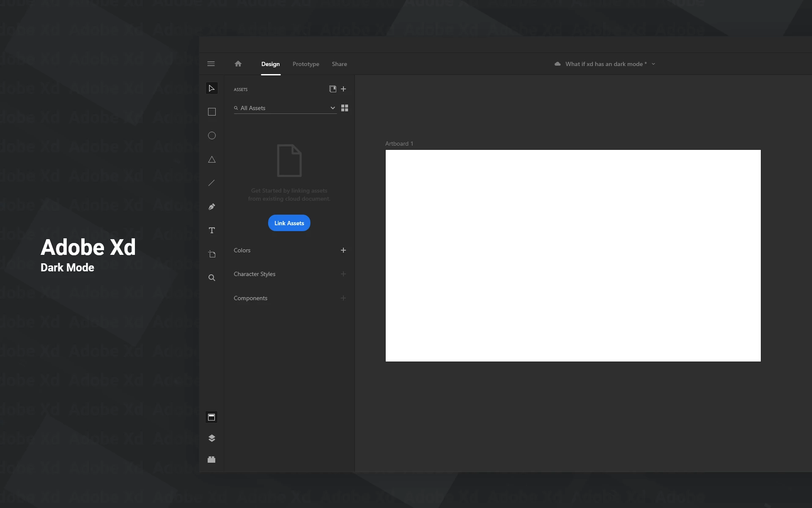Select the Zoom magnifier tool
Viewport: 812px width, 508px height.
coord(211,278)
